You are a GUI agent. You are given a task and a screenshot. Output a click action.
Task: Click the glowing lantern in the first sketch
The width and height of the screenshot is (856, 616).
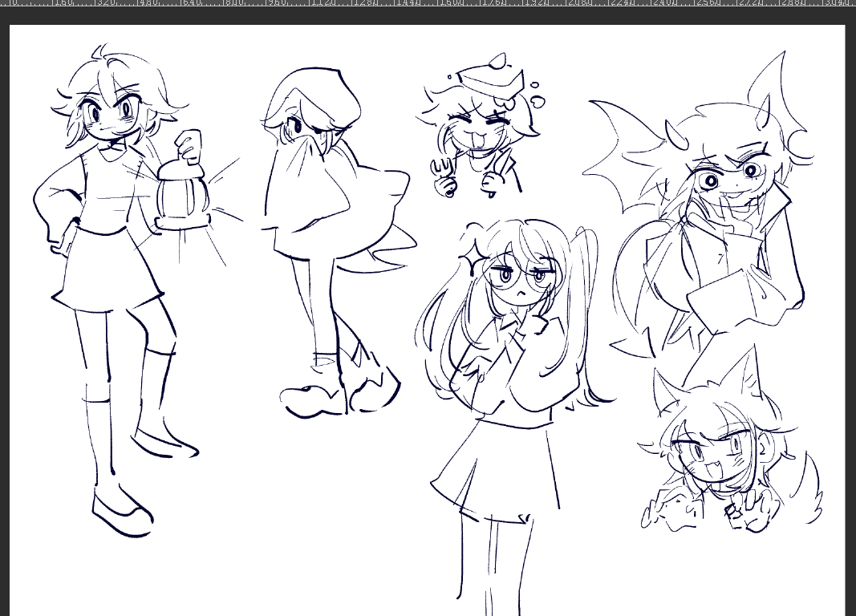click(x=183, y=197)
